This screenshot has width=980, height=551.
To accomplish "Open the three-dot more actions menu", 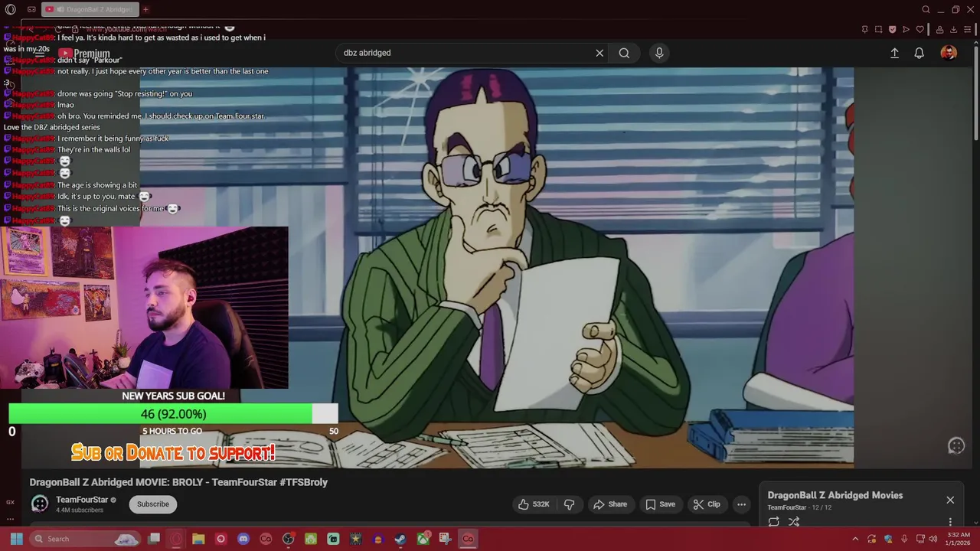I will (x=741, y=504).
